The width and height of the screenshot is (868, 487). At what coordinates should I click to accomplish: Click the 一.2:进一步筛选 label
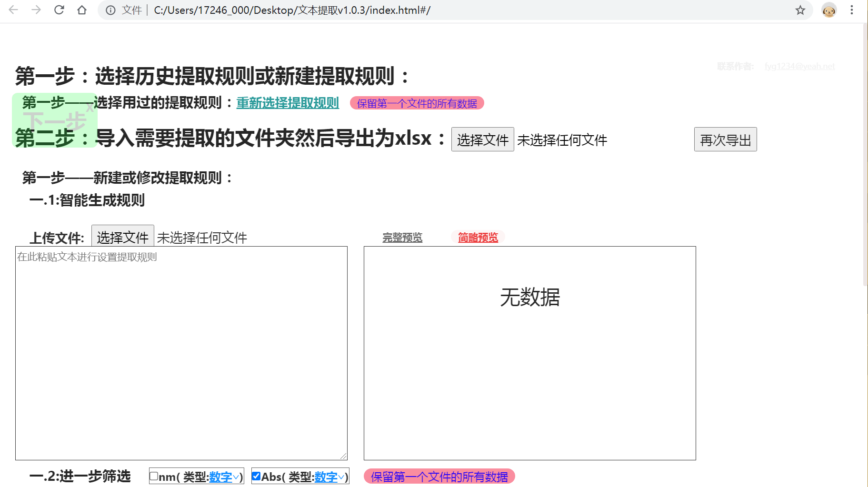click(x=80, y=476)
